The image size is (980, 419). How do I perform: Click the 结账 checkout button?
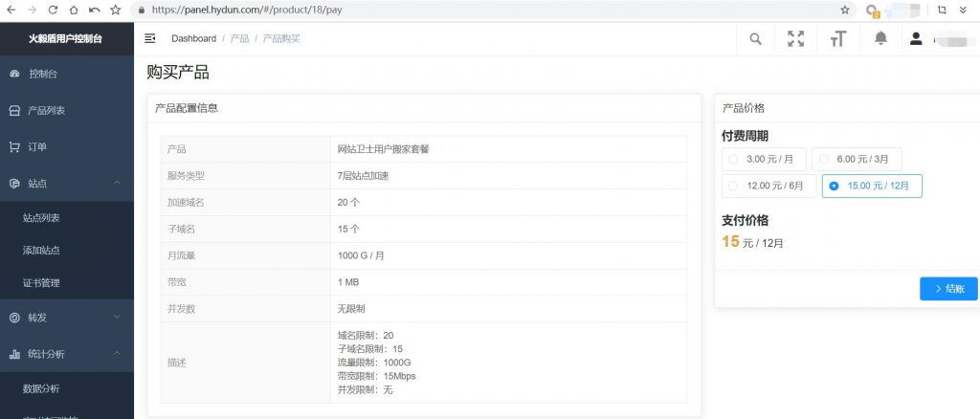948,289
